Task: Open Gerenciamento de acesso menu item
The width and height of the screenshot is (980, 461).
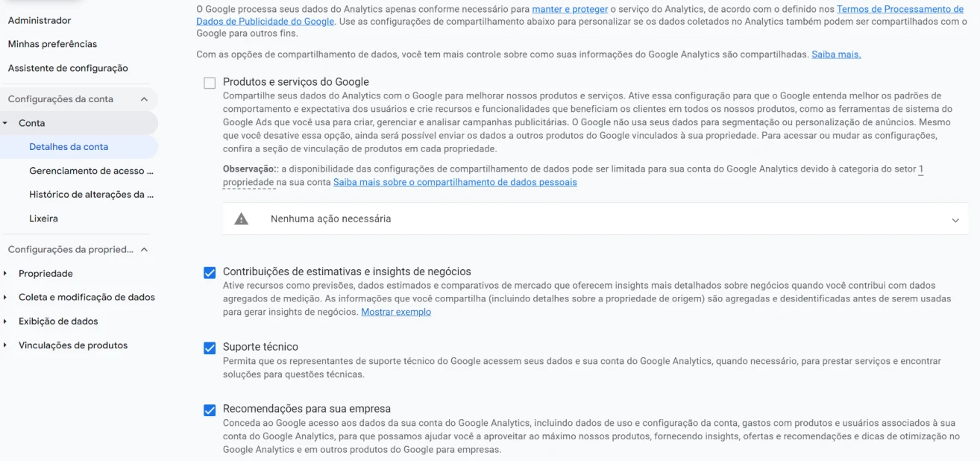Action: [x=91, y=171]
